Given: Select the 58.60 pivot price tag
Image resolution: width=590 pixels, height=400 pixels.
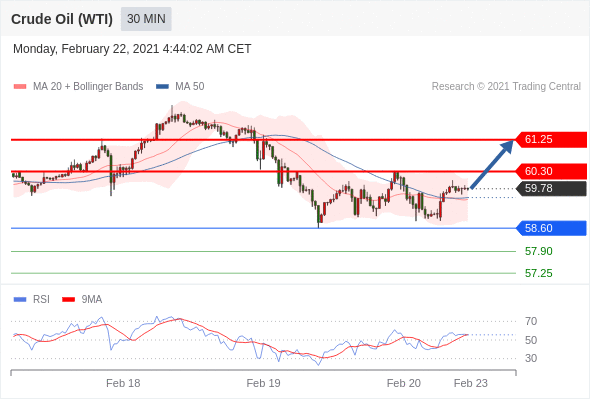Looking at the screenshot, I should tap(551, 228).
